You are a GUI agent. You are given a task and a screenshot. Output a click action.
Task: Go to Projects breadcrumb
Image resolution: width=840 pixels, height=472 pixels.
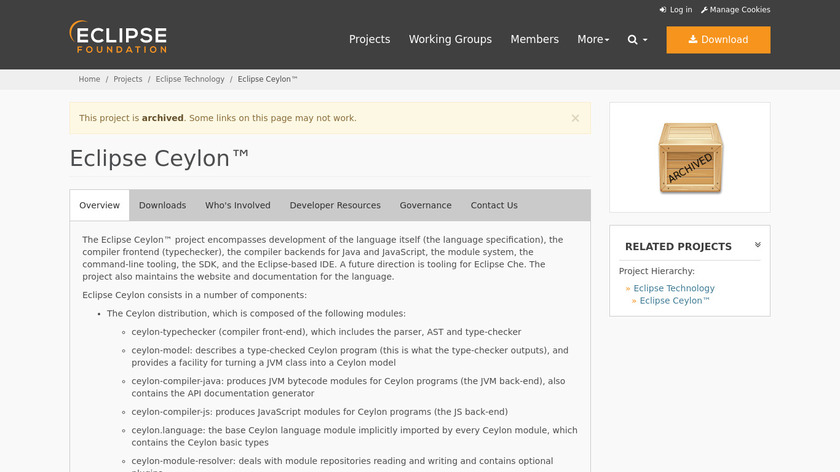(128, 79)
